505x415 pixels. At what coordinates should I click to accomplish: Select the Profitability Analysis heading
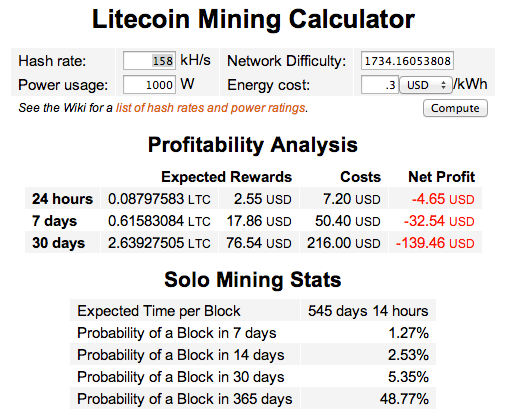click(253, 145)
